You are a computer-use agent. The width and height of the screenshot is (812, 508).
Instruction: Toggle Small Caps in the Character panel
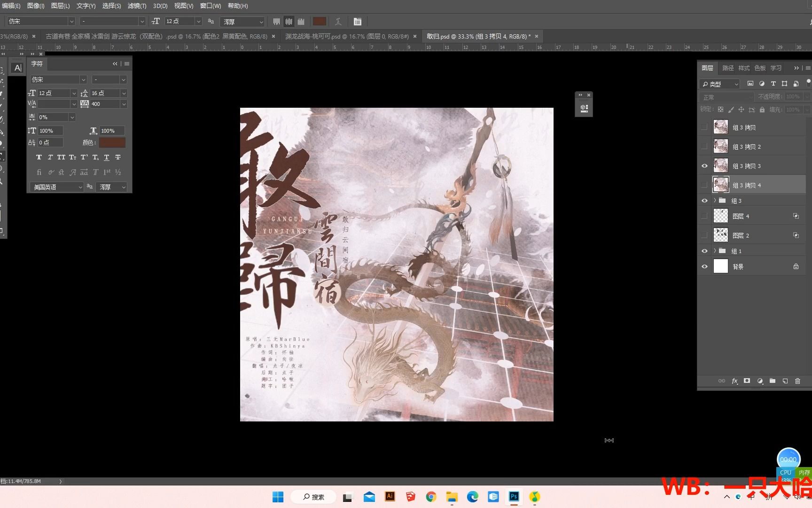tap(73, 158)
